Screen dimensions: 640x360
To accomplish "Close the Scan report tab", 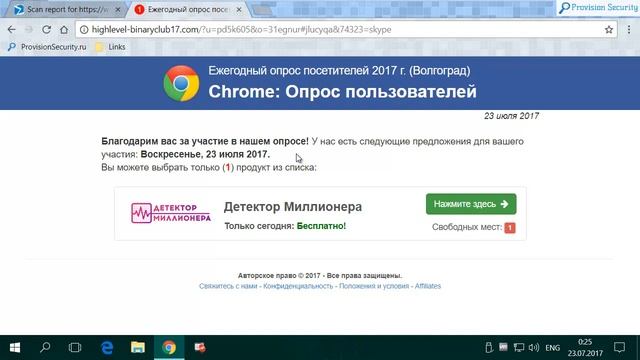I will (x=118, y=9).
